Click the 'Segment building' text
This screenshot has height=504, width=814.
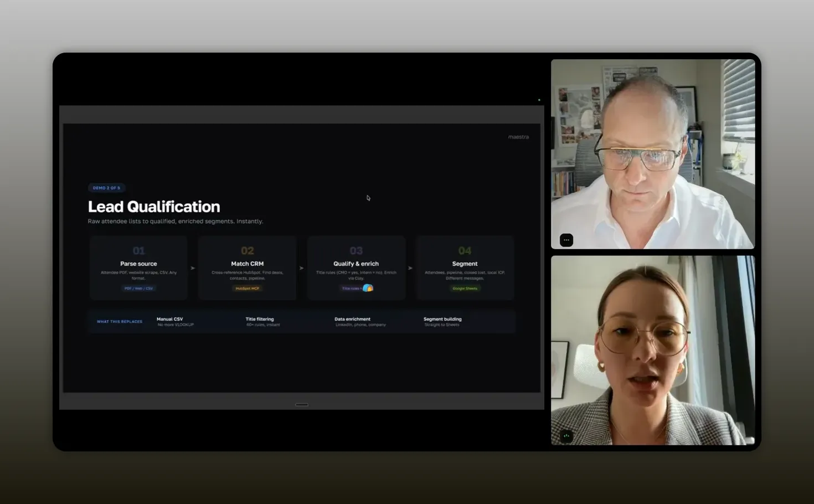point(442,319)
